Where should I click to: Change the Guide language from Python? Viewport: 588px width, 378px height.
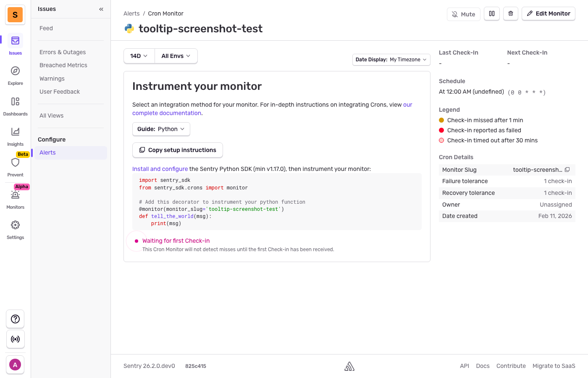pos(161,129)
